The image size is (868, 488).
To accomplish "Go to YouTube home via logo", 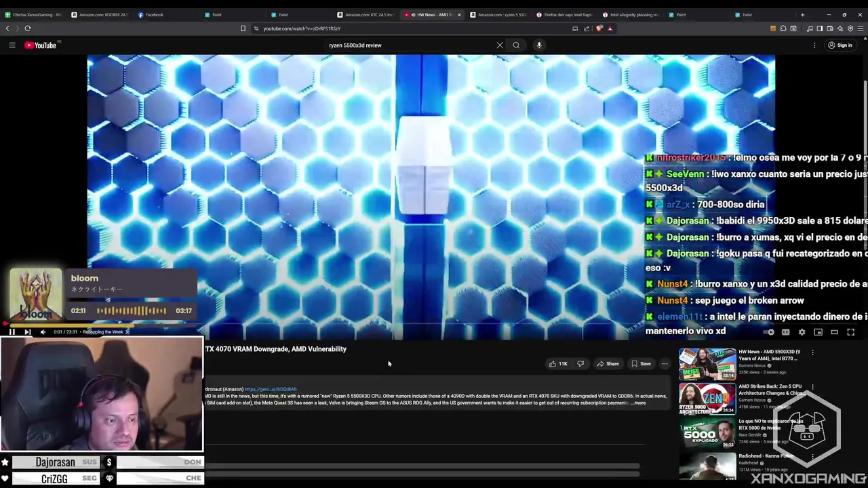I will click(41, 45).
